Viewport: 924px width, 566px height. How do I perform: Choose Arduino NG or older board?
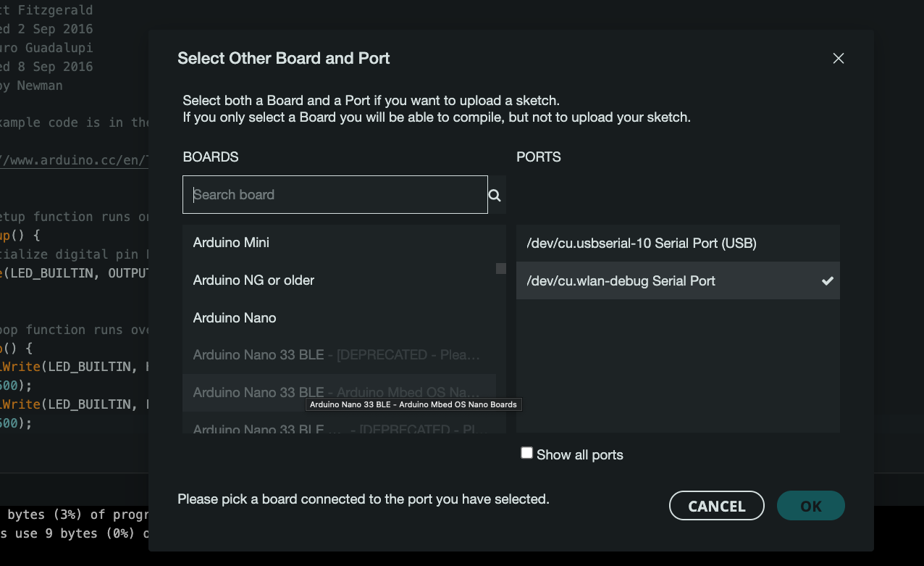click(253, 280)
